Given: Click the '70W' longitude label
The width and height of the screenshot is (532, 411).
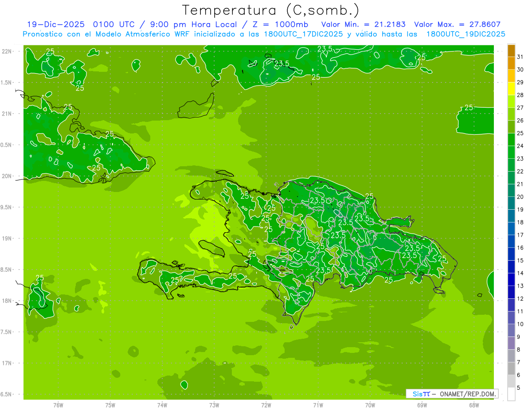Looking at the screenshot, I should click(x=370, y=405).
